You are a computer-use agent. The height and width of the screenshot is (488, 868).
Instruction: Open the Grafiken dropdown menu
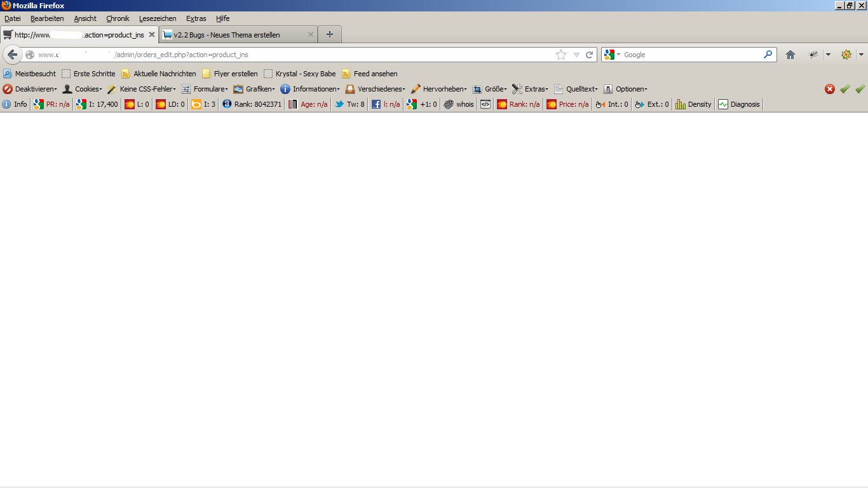pyautogui.click(x=254, y=89)
